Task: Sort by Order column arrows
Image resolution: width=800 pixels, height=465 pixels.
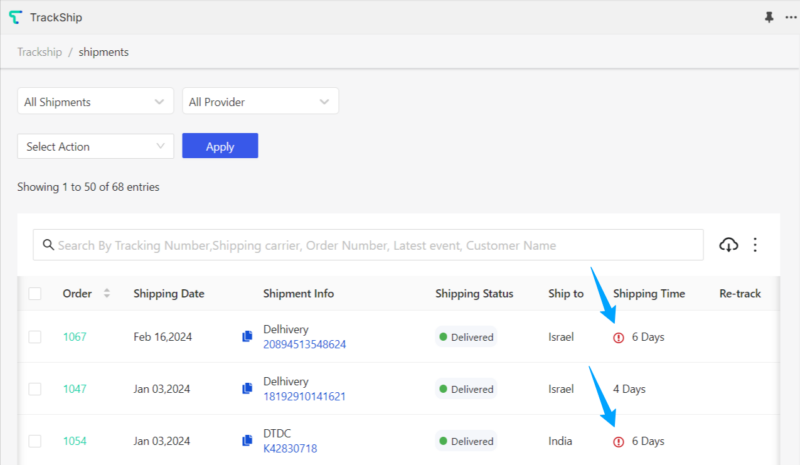Action: [107, 293]
